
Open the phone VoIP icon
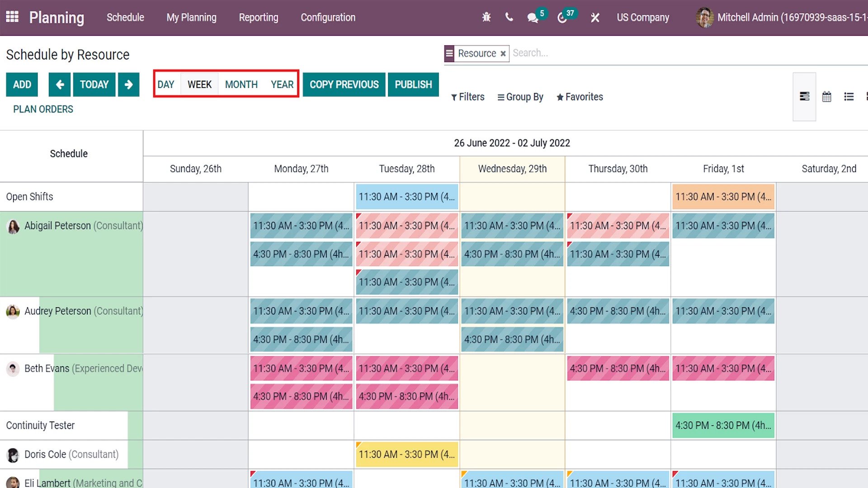509,18
